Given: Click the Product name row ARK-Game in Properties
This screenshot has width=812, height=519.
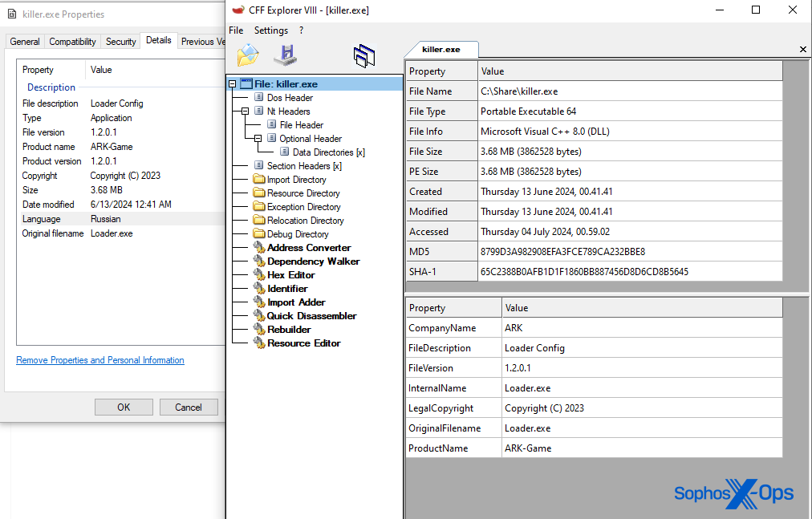Looking at the screenshot, I should click(122, 147).
